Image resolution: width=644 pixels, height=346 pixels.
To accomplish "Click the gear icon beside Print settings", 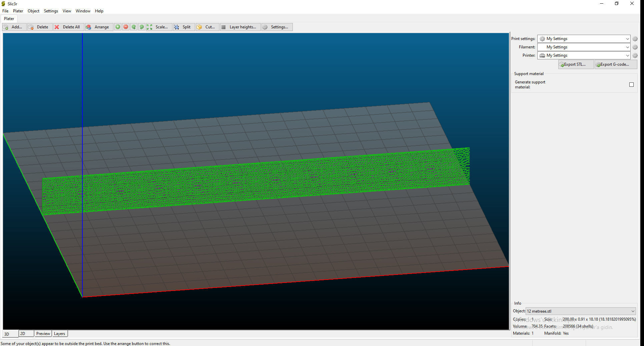I will [x=635, y=39].
